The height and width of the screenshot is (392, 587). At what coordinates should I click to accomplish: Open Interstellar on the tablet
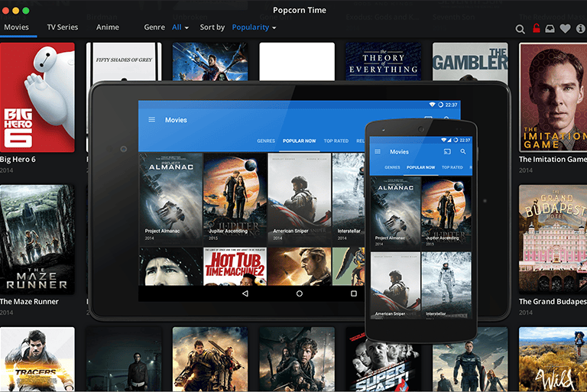[349, 199]
